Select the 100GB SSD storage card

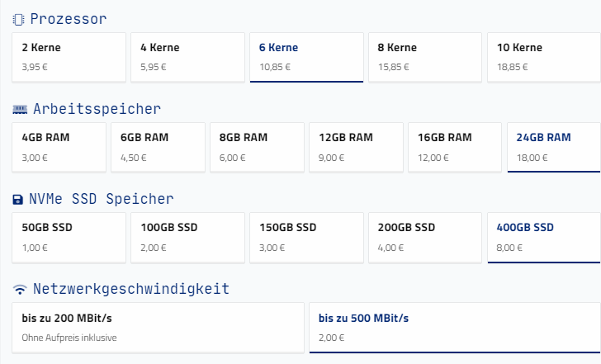pos(188,238)
